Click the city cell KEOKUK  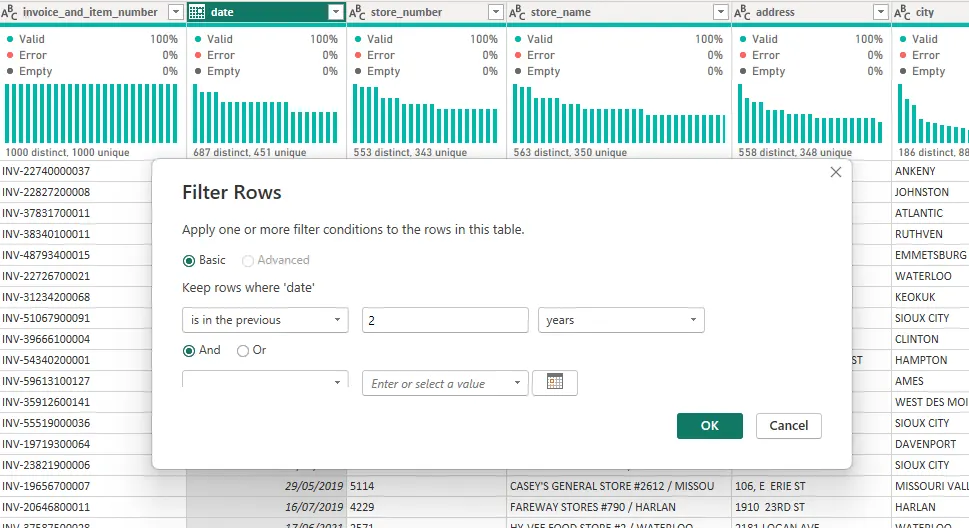pos(931,297)
